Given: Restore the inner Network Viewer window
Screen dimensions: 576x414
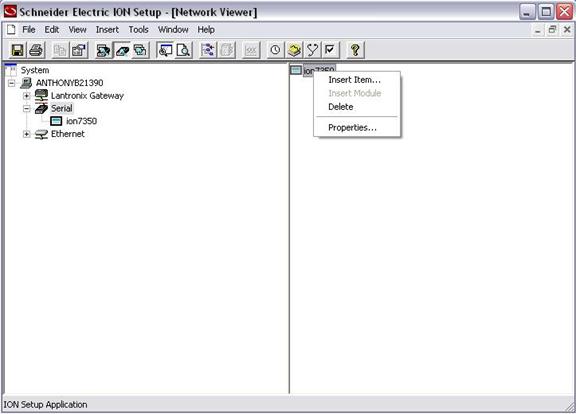Looking at the screenshot, I should pos(552,30).
